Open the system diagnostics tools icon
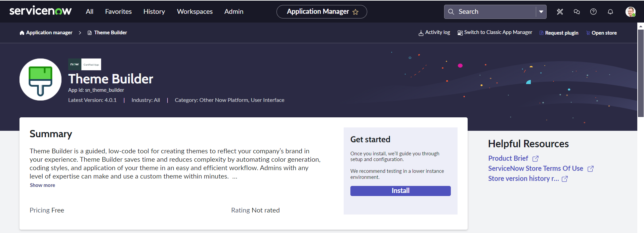644x233 pixels. [x=560, y=12]
